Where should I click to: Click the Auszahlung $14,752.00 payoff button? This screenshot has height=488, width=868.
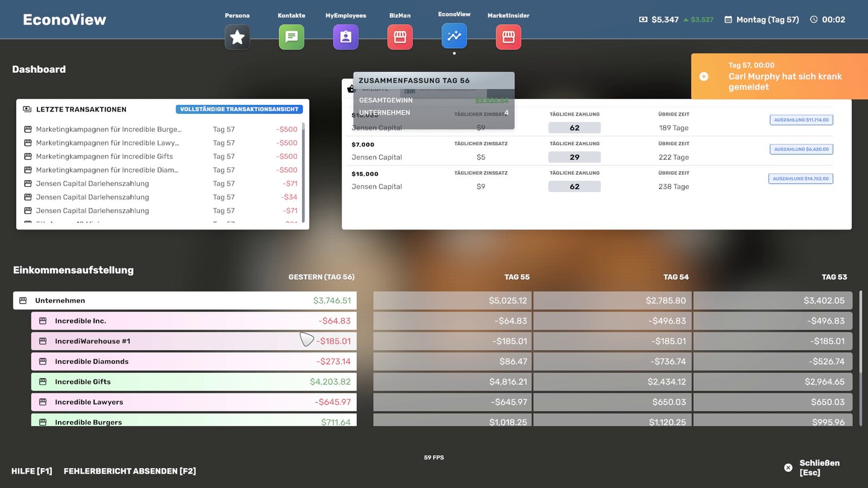(800, 179)
